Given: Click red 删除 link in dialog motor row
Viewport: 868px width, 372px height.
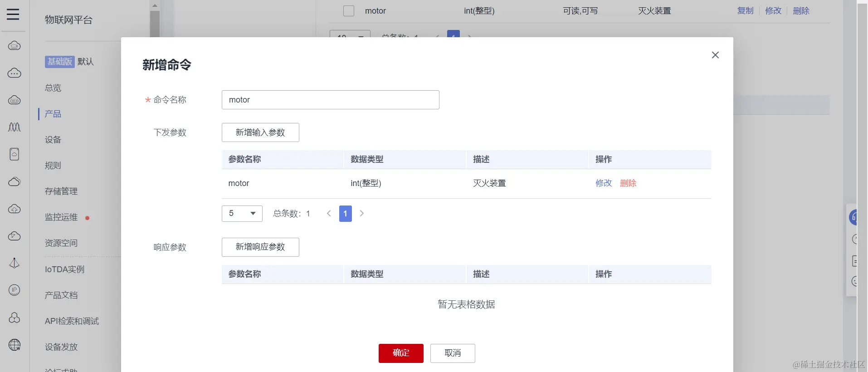Looking at the screenshot, I should click(x=628, y=183).
